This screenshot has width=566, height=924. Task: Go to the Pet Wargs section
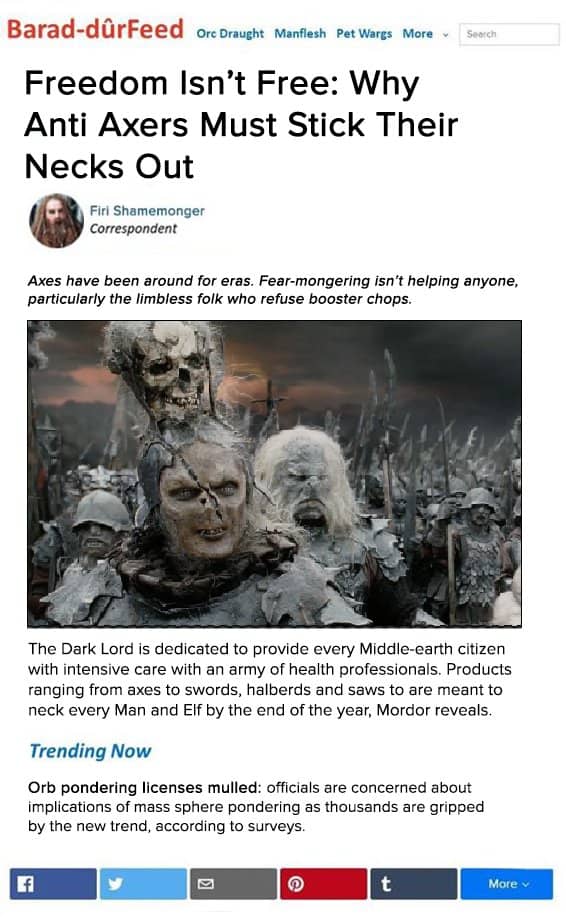point(364,34)
